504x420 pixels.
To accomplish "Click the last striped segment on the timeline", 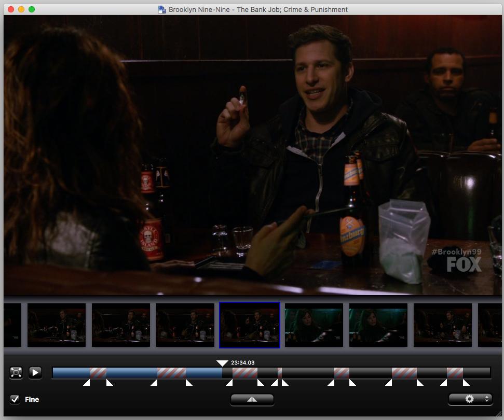I will coord(455,373).
